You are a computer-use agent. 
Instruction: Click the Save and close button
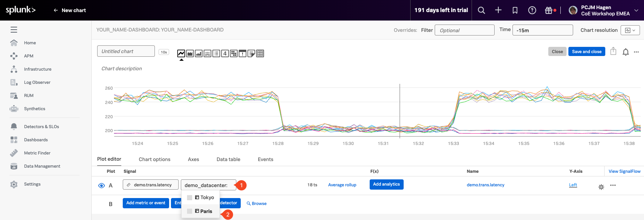(x=587, y=52)
